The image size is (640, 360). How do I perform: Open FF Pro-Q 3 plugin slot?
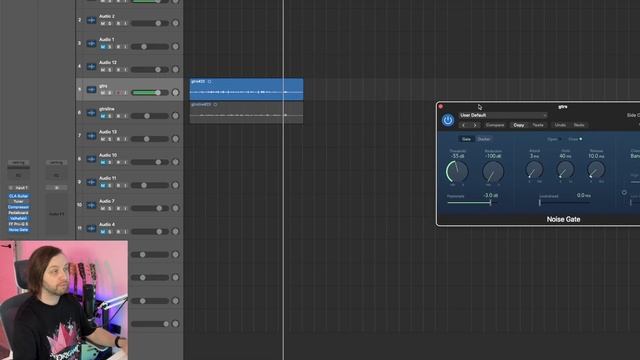[x=18, y=224]
